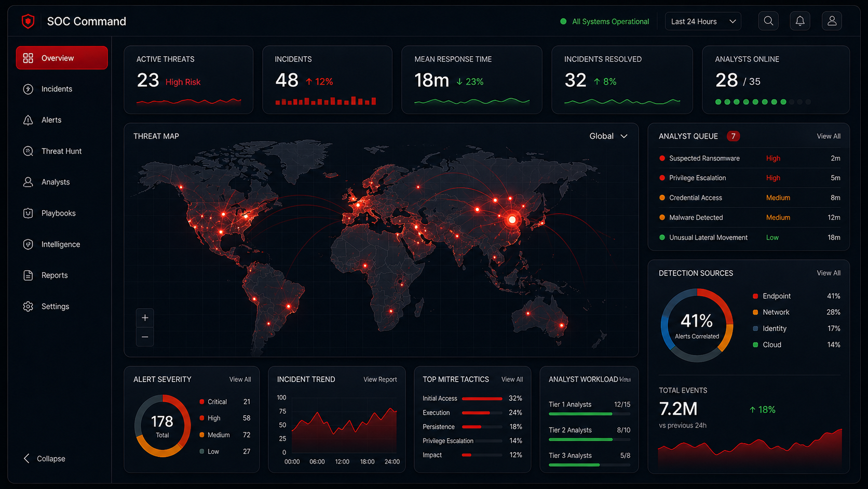
Task: Click the Endpoint red legend swatch
Action: pos(755,296)
